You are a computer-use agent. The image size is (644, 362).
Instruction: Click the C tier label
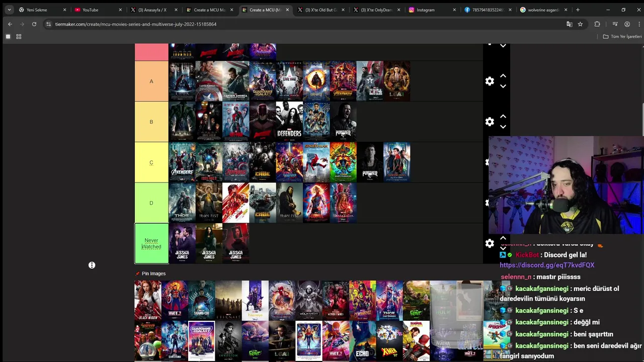tap(151, 162)
